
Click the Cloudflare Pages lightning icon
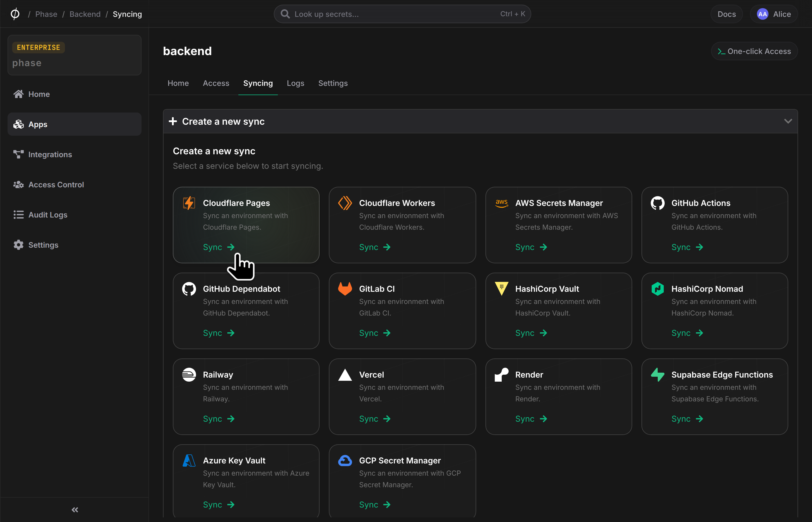pos(189,203)
